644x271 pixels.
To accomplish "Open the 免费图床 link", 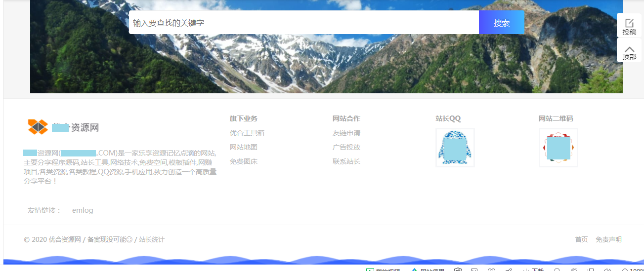I will [x=243, y=161].
